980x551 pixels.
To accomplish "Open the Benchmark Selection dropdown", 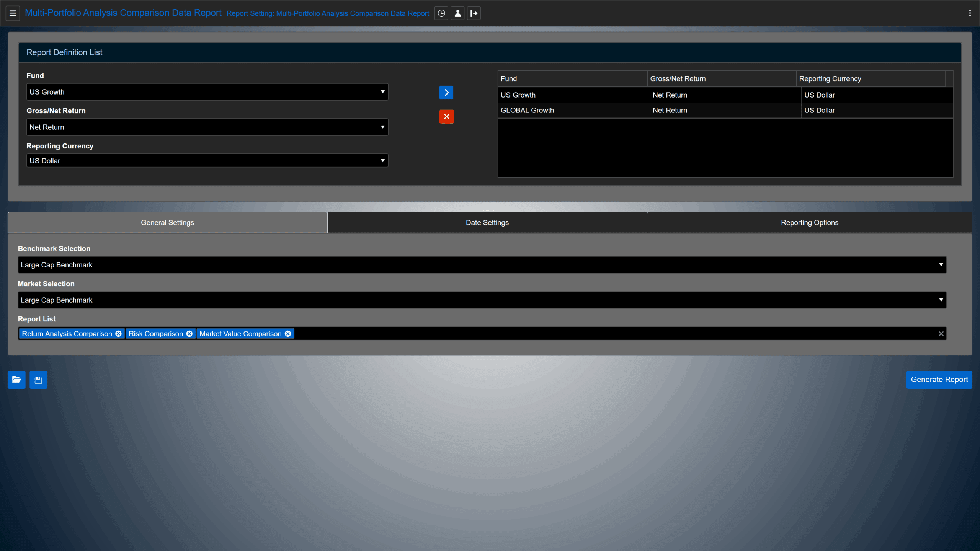I will (x=482, y=265).
